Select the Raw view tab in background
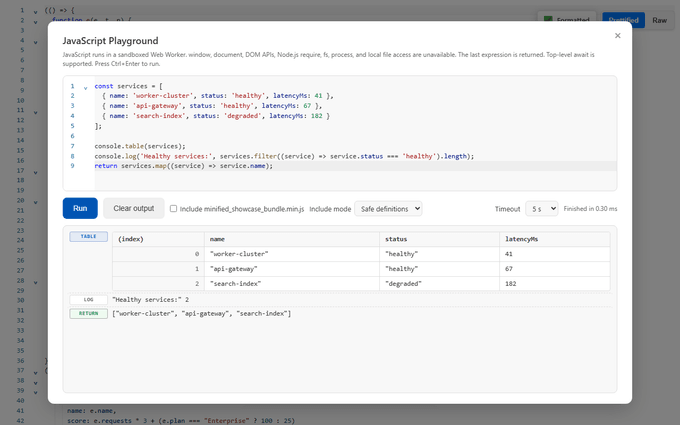This screenshot has height=425, width=680. (x=659, y=20)
